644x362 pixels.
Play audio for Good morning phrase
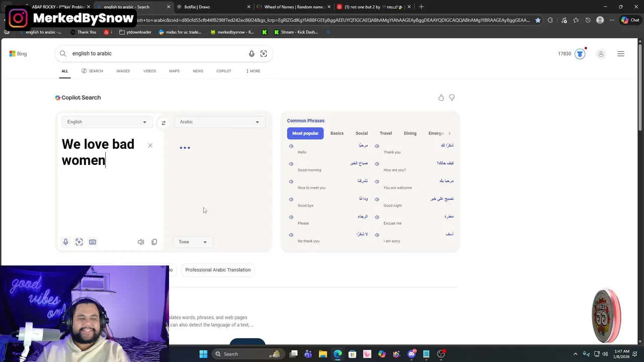click(291, 164)
